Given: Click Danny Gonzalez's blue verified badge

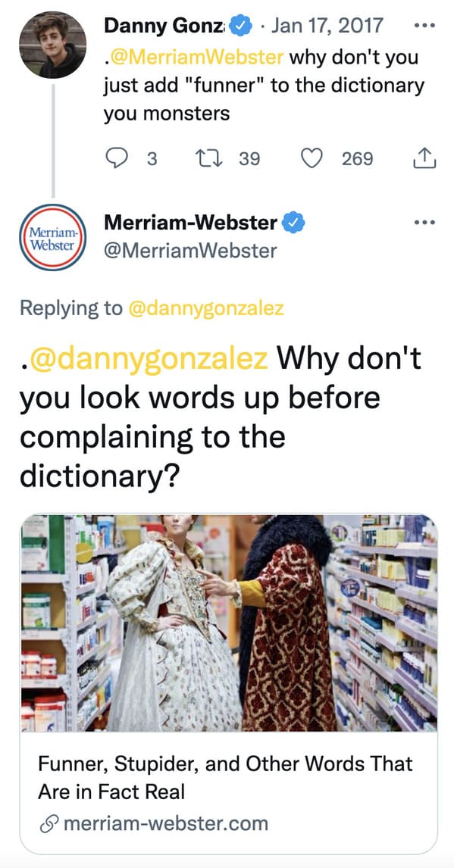Looking at the screenshot, I should [241, 26].
